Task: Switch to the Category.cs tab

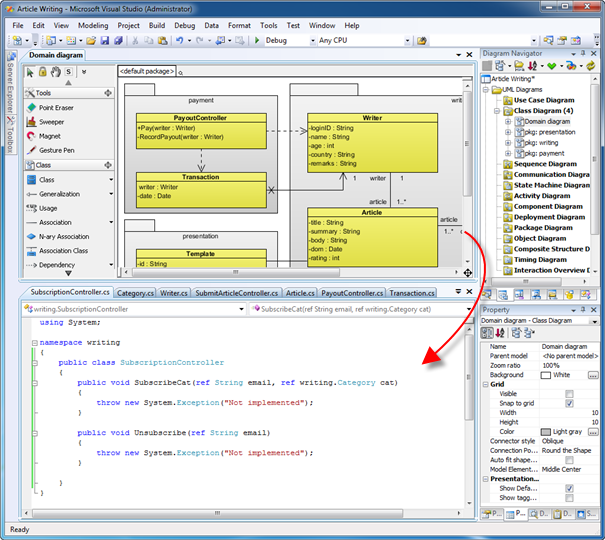Action: tap(135, 294)
